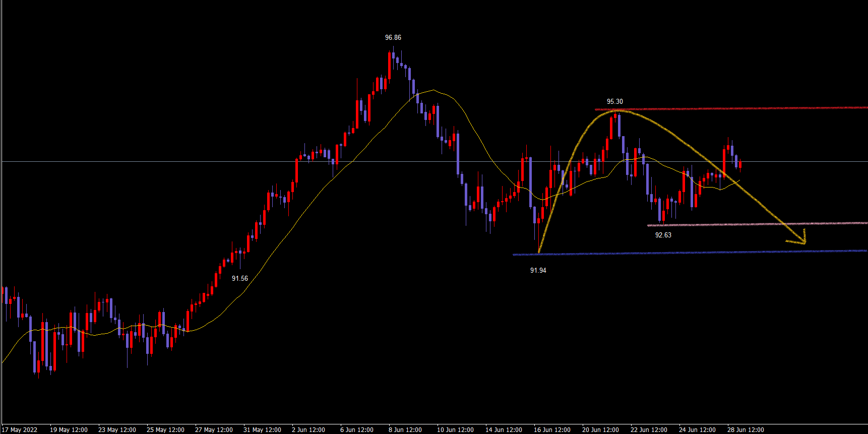Click the 96.86 peak price label

tap(393, 38)
